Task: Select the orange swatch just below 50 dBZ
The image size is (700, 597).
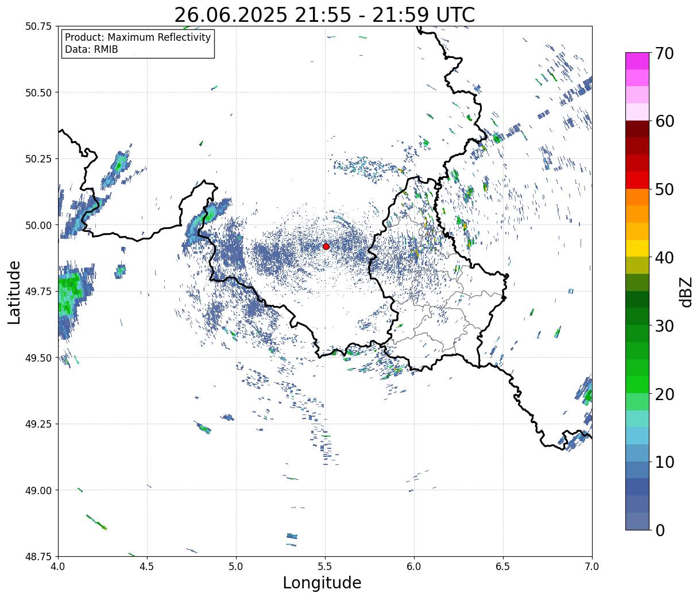Action: click(x=637, y=197)
